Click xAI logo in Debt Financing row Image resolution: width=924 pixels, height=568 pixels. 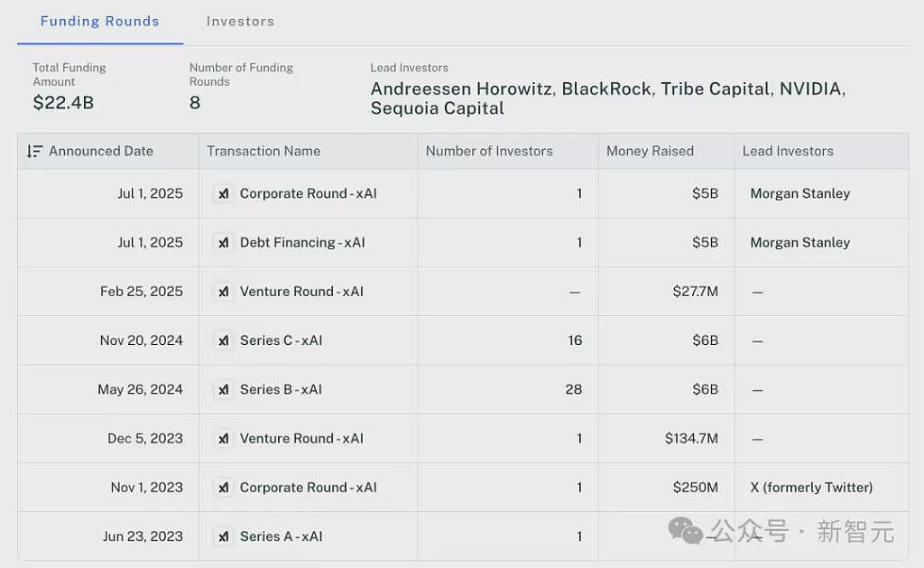[x=224, y=242]
